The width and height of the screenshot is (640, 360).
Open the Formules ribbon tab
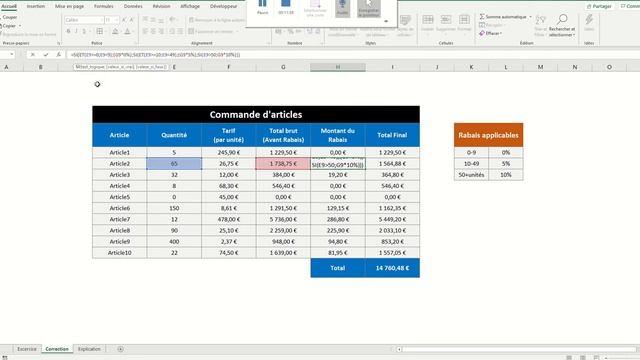tap(104, 6)
